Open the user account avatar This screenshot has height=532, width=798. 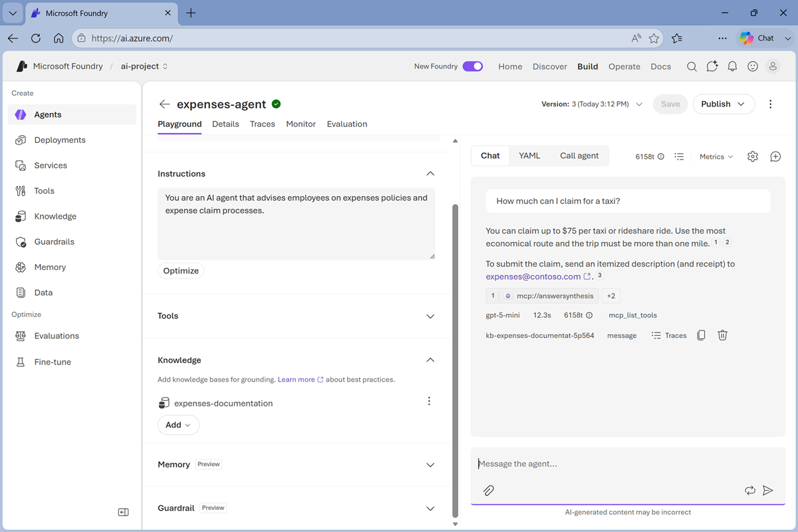click(x=773, y=66)
